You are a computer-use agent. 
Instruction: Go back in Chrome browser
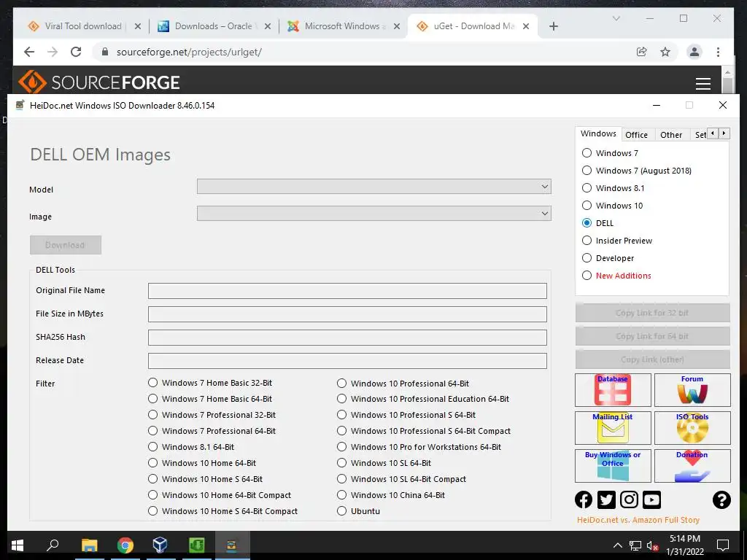click(x=29, y=52)
